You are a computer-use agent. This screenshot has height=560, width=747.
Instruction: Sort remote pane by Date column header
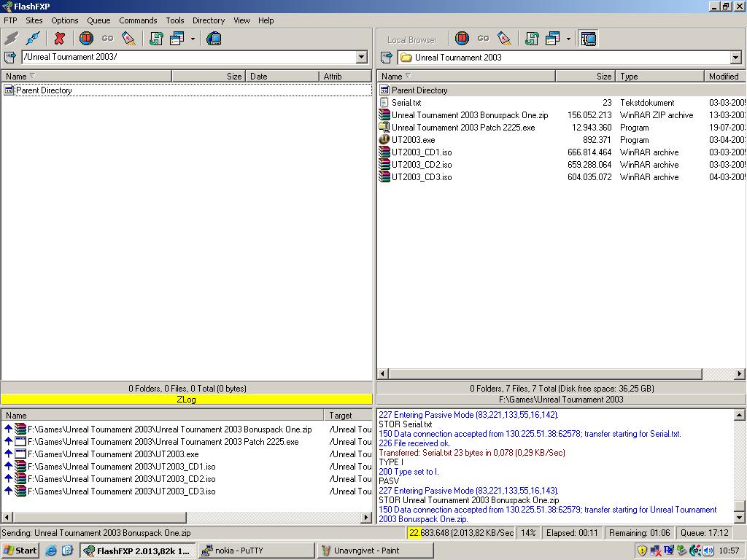point(282,76)
